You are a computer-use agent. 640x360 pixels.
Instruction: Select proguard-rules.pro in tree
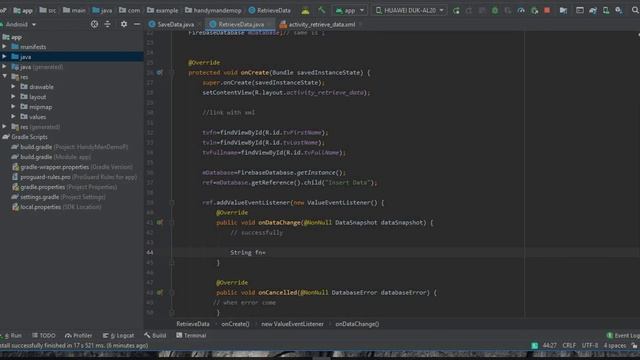[x=74, y=177]
